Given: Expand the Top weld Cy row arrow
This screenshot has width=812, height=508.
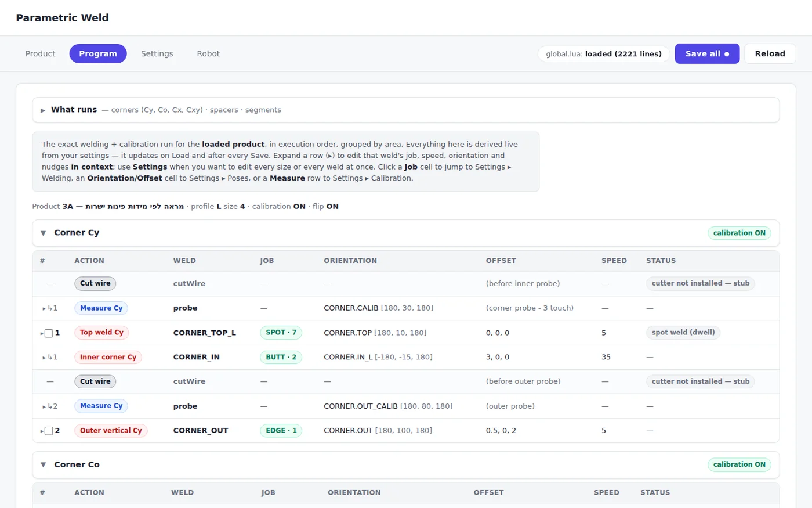Looking at the screenshot, I should (42, 333).
